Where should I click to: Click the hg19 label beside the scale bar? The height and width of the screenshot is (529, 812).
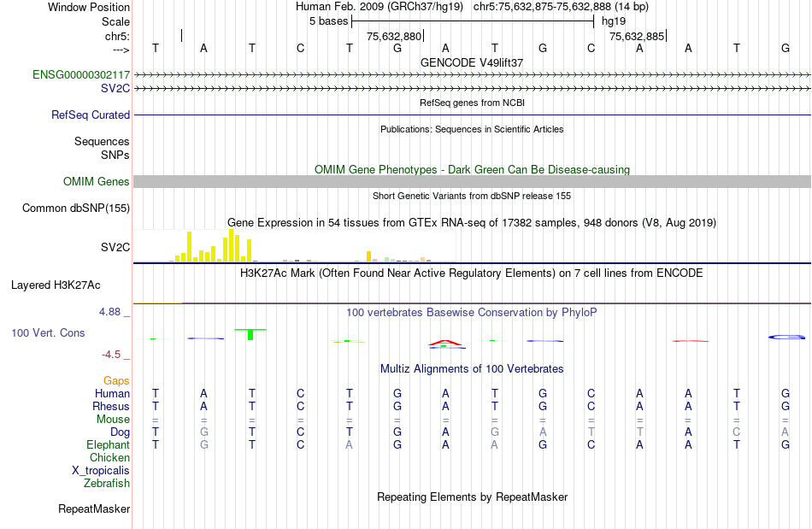pyautogui.click(x=614, y=21)
